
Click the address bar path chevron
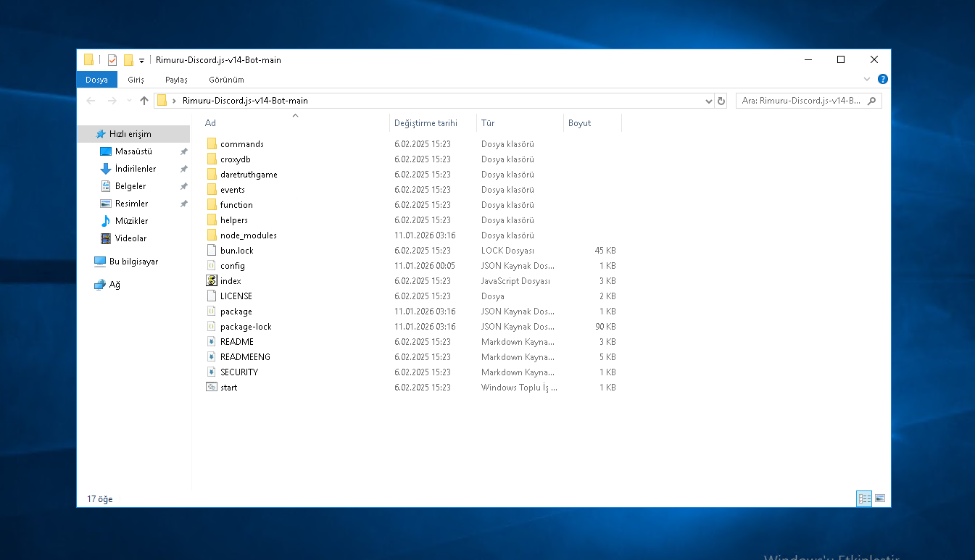click(x=175, y=101)
